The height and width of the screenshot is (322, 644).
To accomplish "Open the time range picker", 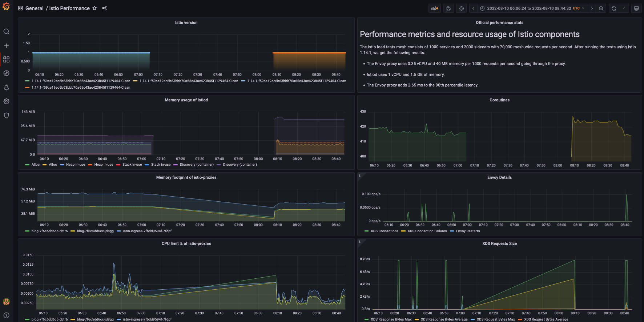I will [532, 8].
